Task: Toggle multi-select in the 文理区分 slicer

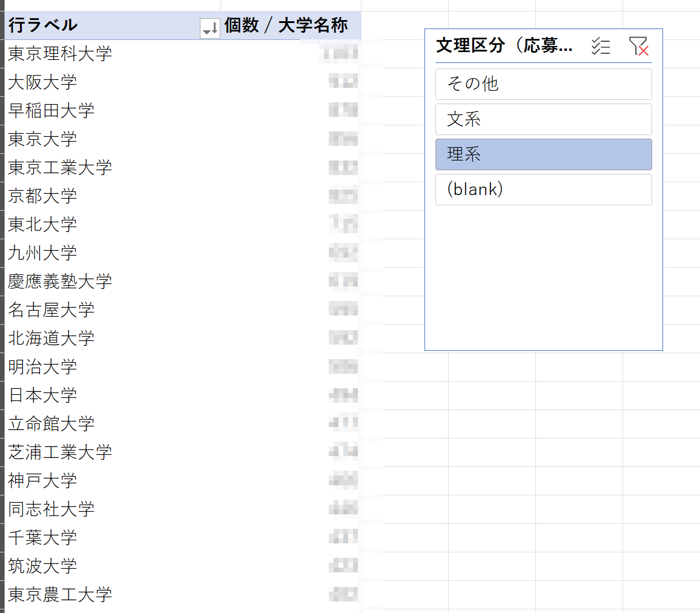Action: (x=601, y=46)
